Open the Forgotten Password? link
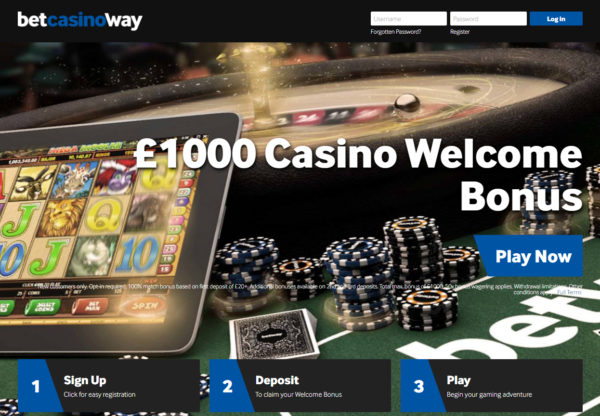 click(x=396, y=32)
